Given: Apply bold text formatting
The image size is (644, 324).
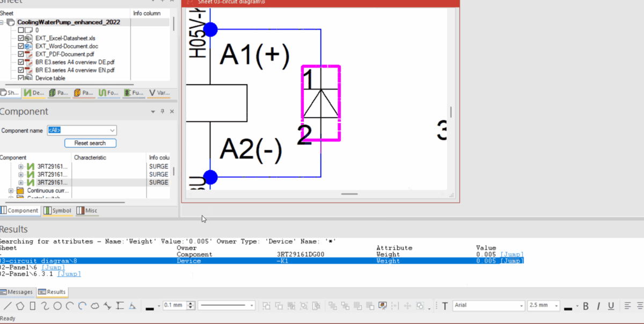Looking at the screenshot, I should pos(586,305).
